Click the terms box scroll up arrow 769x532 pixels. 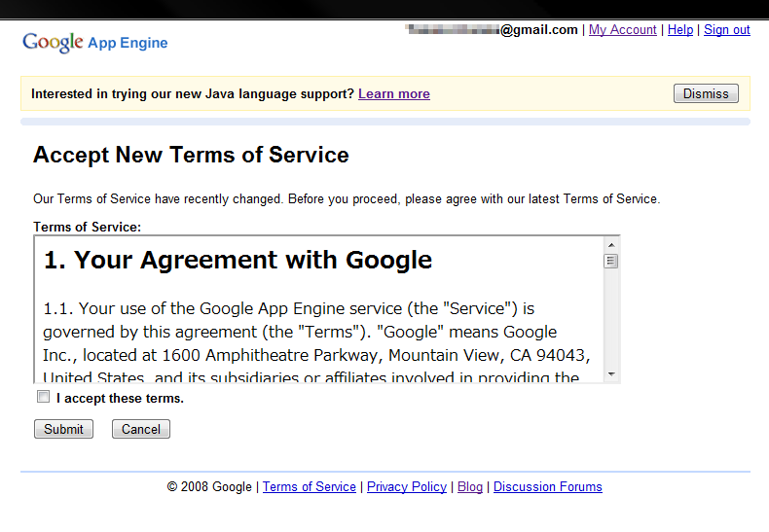coord(611,244)
